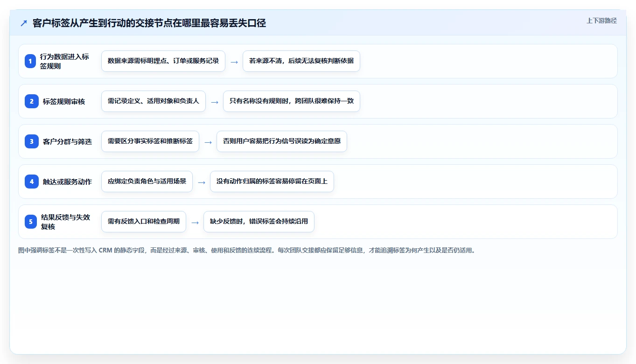Select the 行为数据进入标签规则 step label
Image resolution: width=636 pixels, height=364 pixels.
click(64, 61)
